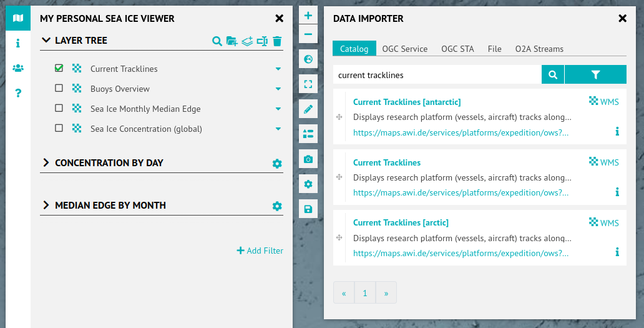Show info for Current Tracklines [arctic]
Screen dimensions: 644x328
[x=617, y=252]
